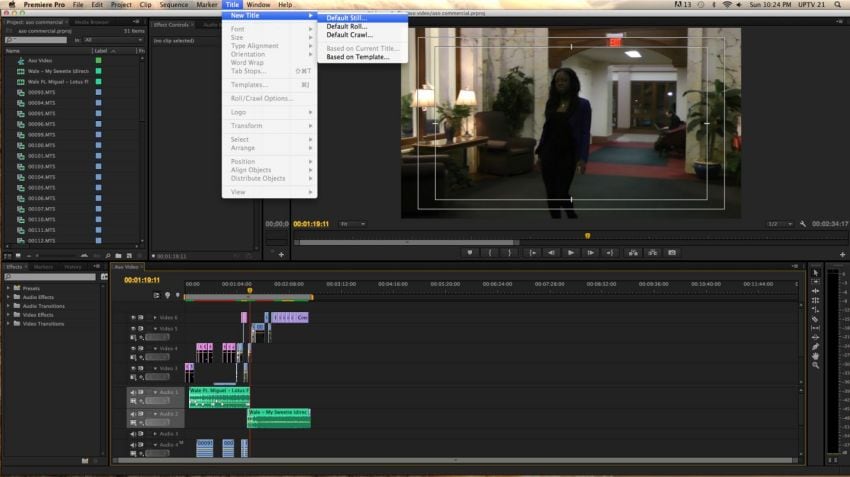Screen dimensions: 850x477
Task: Toggle sync lock on Audio 1 track
Action: [141, 392]
